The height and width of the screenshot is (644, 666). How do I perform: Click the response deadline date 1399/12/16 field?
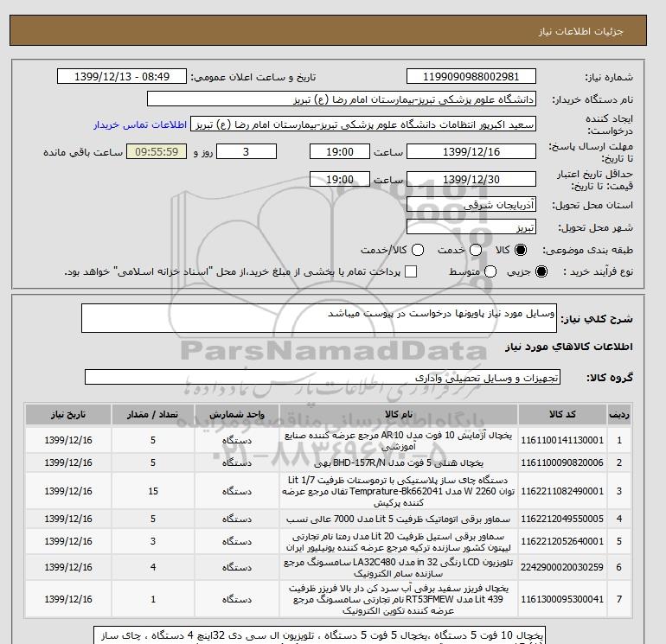(x=471, y=151)
